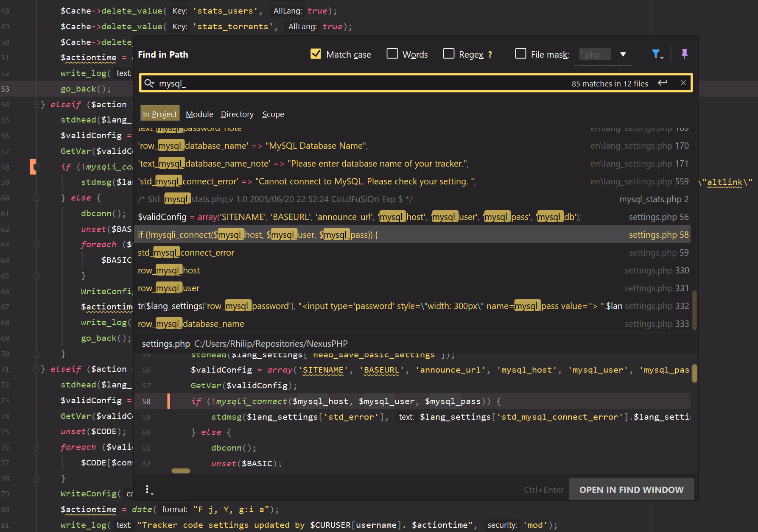Collapse the fold marker on line 76
This screenshot has width=758, height=532.
tap(36, 447)
